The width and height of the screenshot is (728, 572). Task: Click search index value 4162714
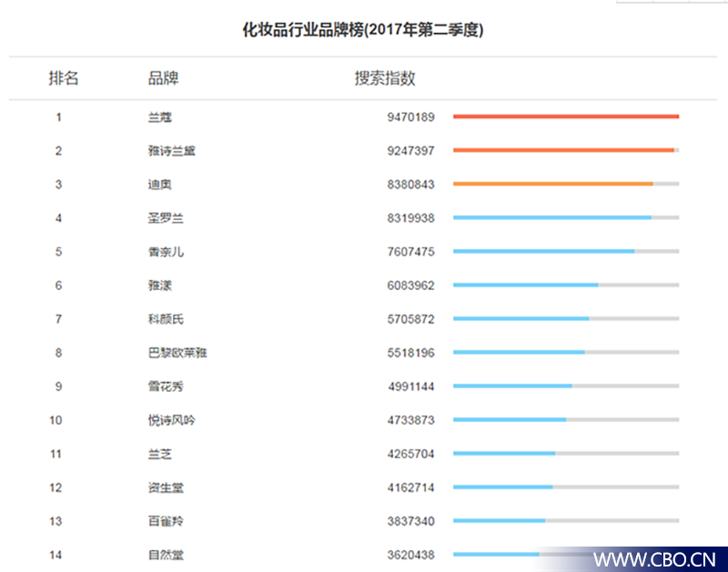[411, 487]
